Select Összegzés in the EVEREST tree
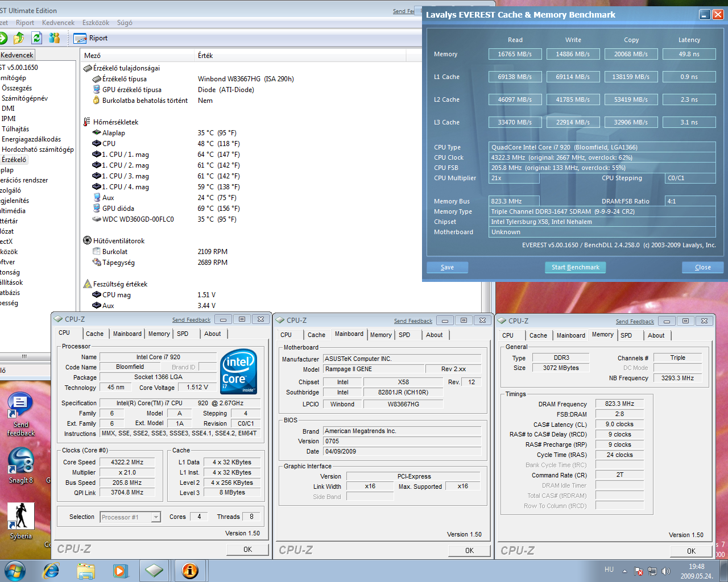The image size is (728, 582). point(17,88)
